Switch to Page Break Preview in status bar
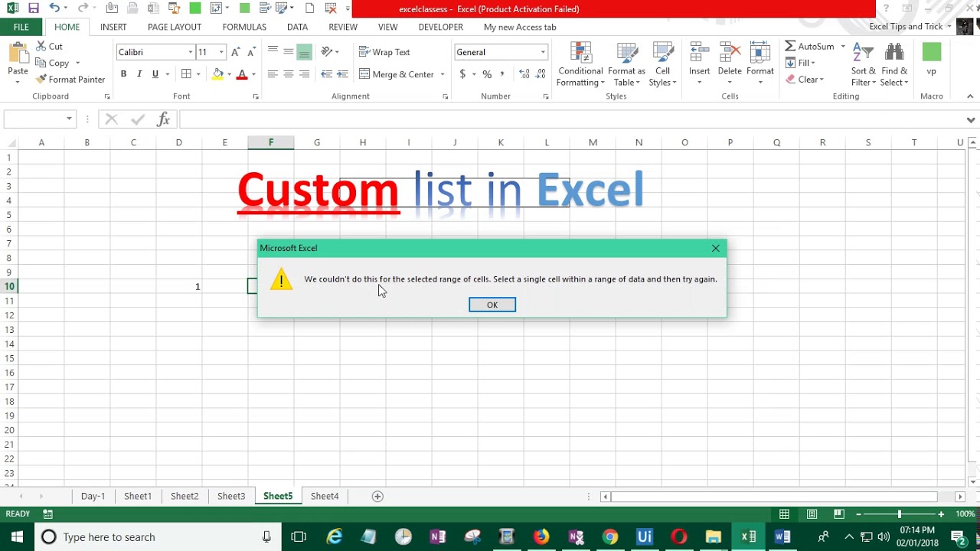This screenshot has width=980, height=551. (x=839, y=514)
